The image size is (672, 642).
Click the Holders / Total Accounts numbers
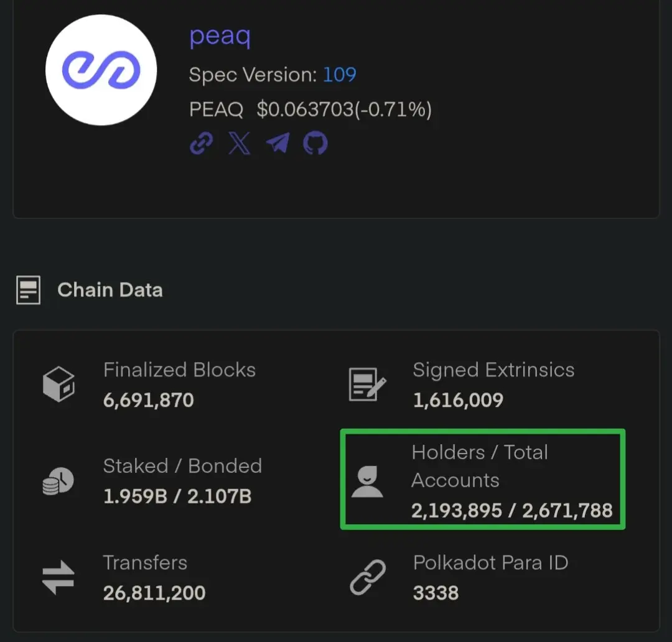pyautogui.click(x=512, y=511)
